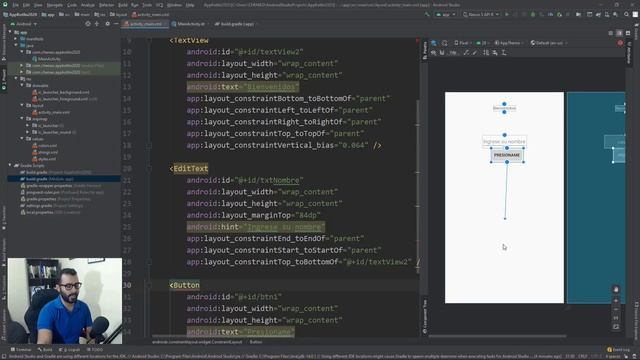Open the File menu
Screen dimensions: 640x360
tap(16, 5)
